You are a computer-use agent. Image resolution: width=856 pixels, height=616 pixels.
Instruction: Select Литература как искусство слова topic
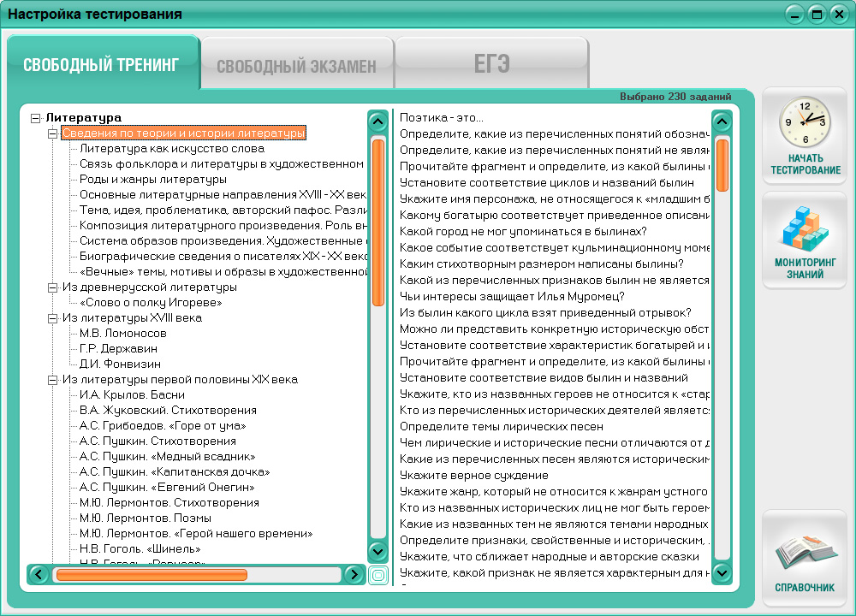pyautogui.click(x=172, y=148)
